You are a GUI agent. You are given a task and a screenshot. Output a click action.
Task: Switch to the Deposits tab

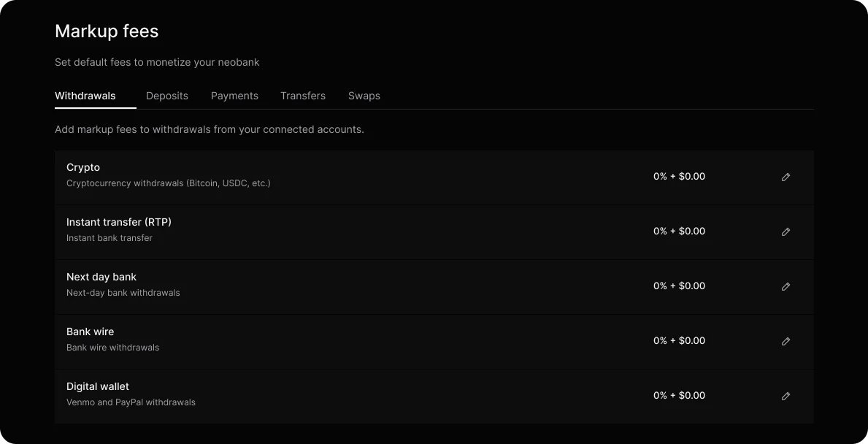(x=167, y=96)
